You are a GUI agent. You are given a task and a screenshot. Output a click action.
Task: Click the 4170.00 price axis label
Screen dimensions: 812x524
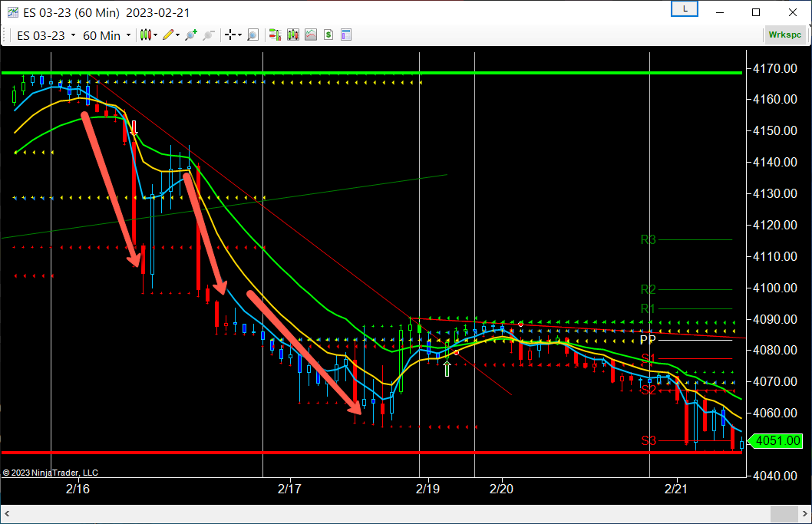[774, 68]
